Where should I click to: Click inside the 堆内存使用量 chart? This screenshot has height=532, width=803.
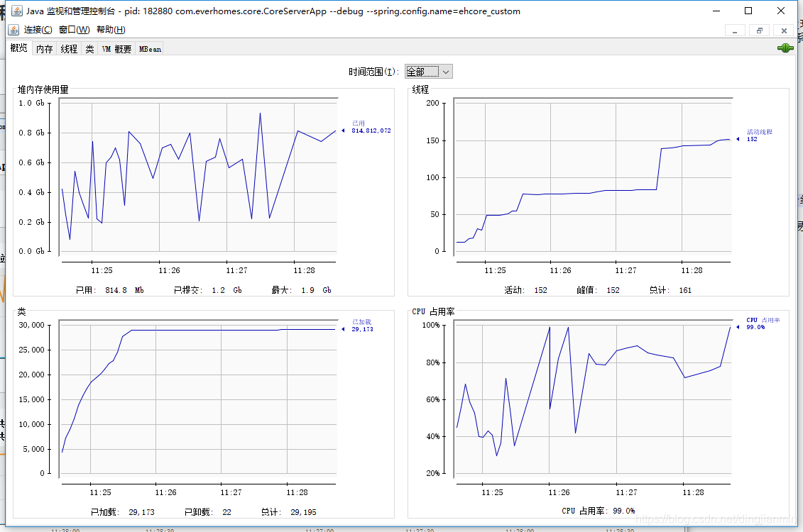198,175
